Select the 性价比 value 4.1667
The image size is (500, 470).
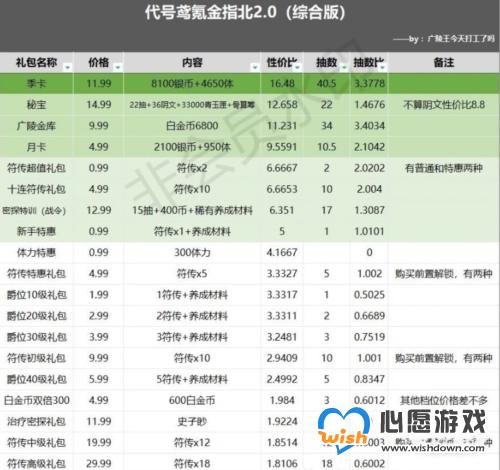282,252
